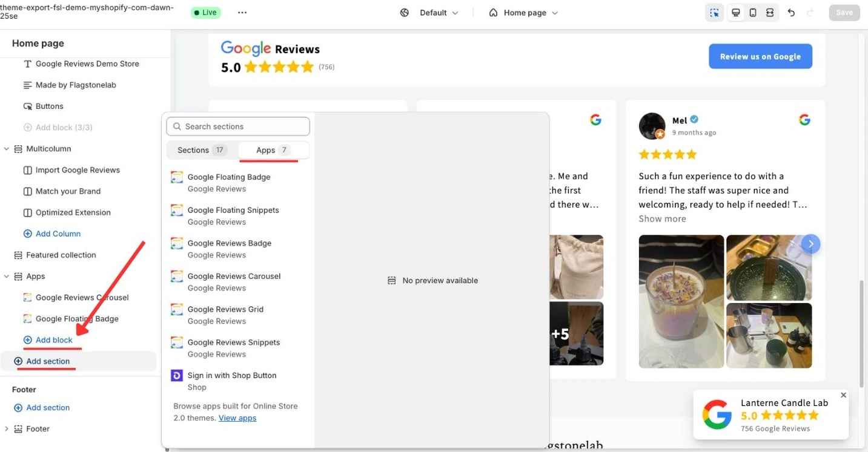Select Google Reviews Carousel from apps list
Screen dimensions: 868x452
238,282
